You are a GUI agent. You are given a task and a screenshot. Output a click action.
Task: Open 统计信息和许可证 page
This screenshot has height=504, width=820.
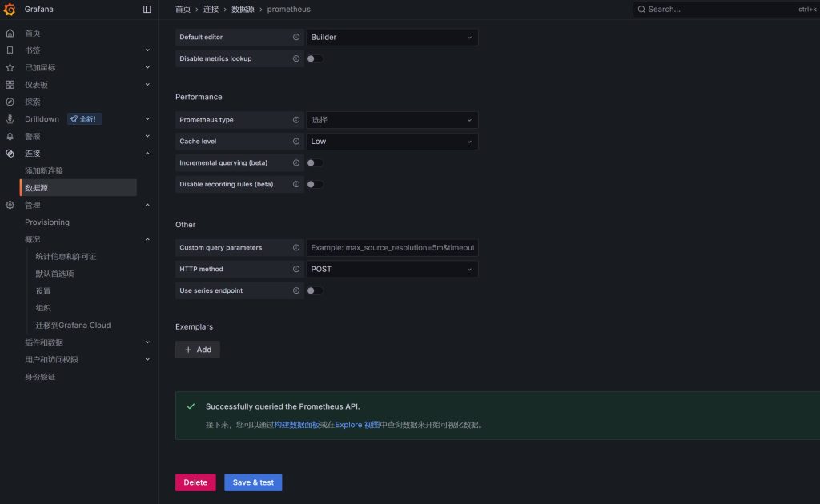click(x=66, y=257)
